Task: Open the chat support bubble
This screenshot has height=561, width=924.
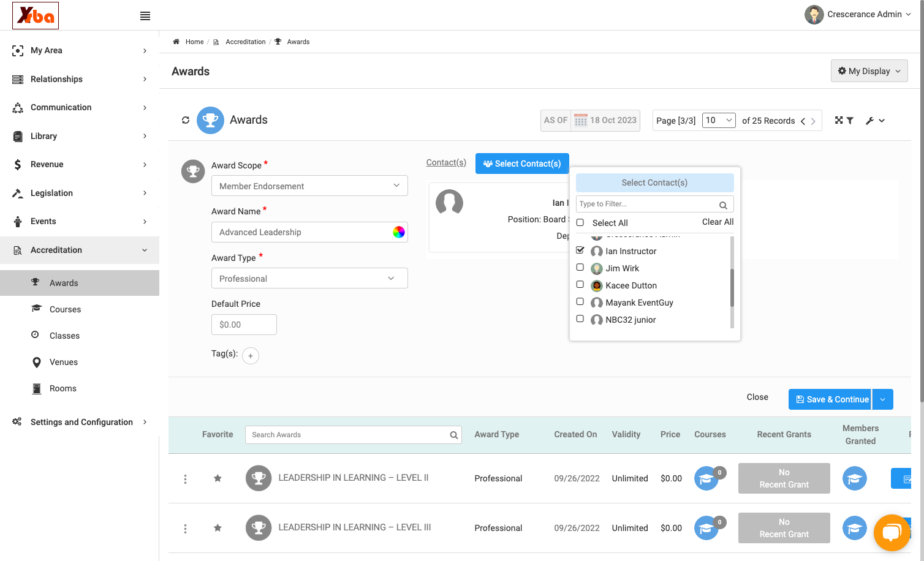Action: coord(892,532)
